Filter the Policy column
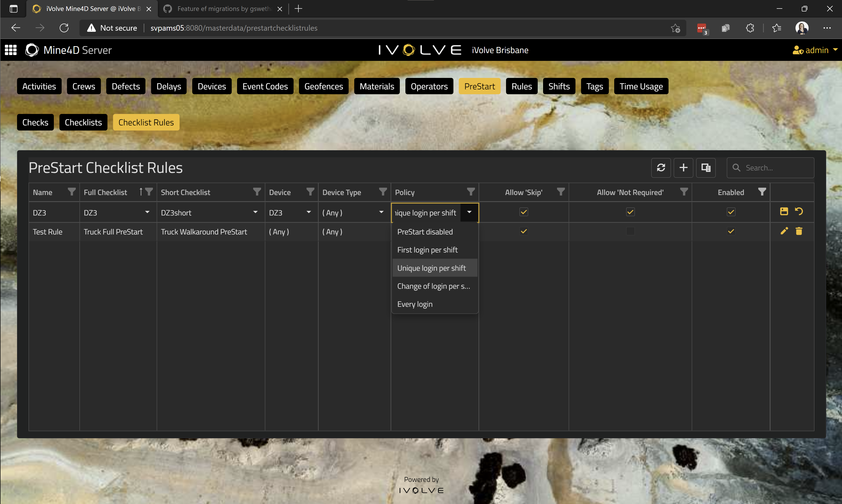This screenshot has width=842, height=504. click(x=471, y=192)
